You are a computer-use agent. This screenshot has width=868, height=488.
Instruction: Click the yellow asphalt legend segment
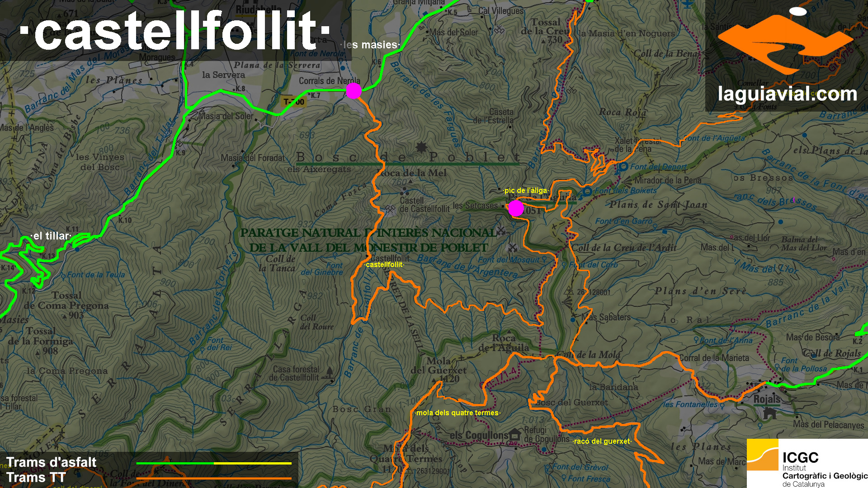coord(252,463)
